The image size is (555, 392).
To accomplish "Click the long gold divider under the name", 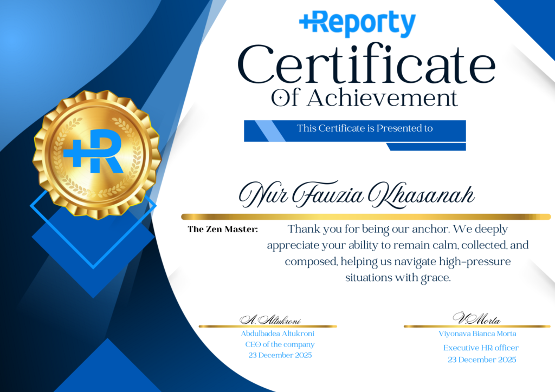I will pos(365,217).
